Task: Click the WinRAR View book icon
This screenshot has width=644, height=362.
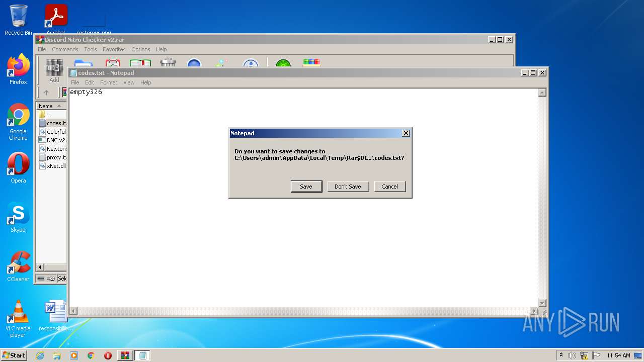Action: [x=140, y=63]
